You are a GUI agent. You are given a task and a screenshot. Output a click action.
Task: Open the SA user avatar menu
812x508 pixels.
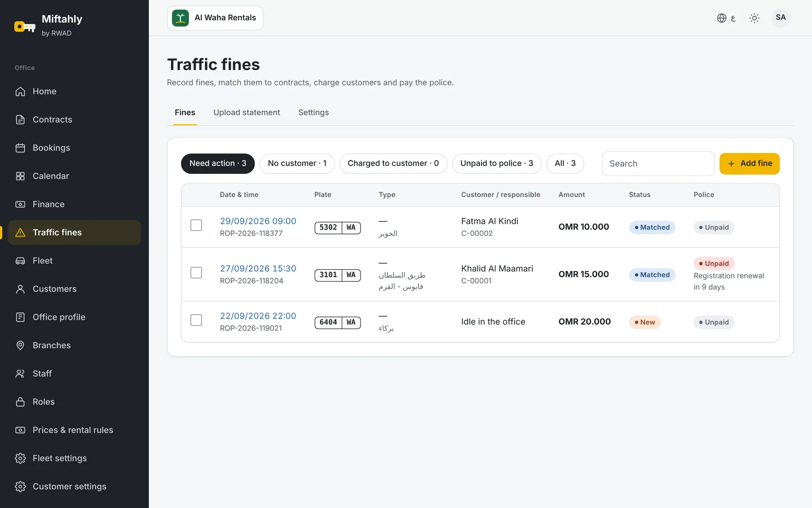pos(781,17)
